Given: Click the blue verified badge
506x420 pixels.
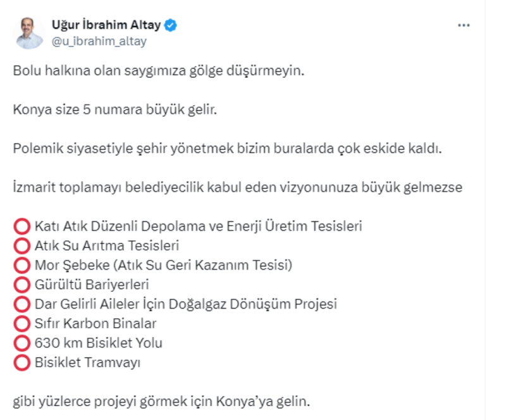Looking at the screenshot, I should click(x=171, y=26).
